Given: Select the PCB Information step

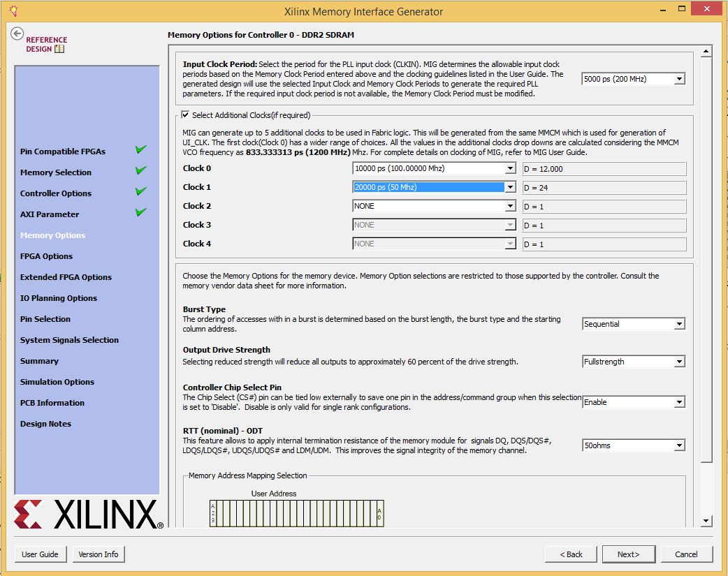Looking at the screenshot, I should 52,402.
